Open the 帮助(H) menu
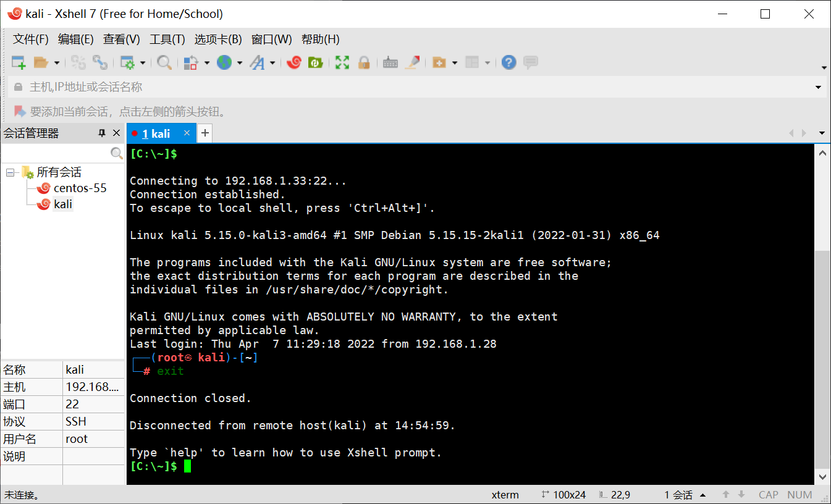The image size is (831, 504). (x=321, y=40)
